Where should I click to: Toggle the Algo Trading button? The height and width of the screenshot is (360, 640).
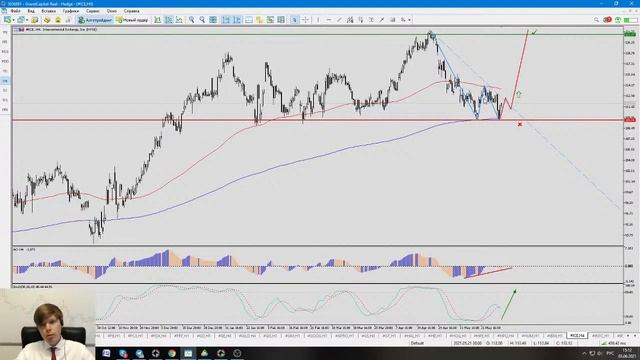tap(95, 20)
